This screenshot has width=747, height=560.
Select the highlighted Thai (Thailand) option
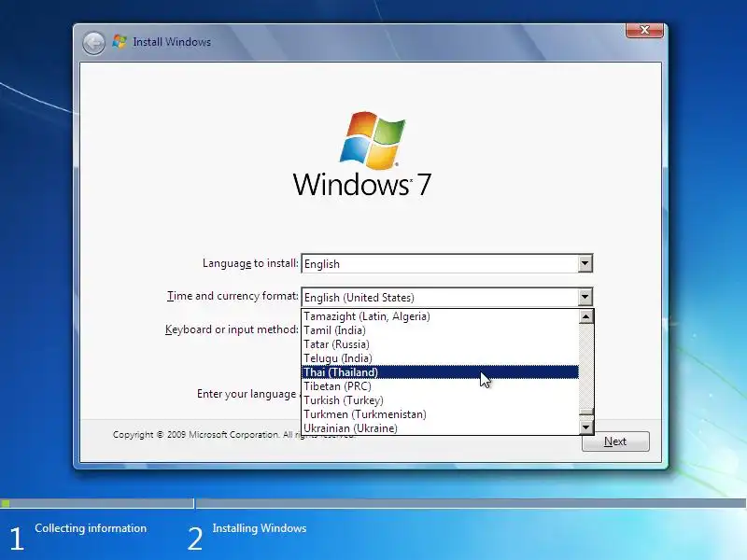click(440, 371)
